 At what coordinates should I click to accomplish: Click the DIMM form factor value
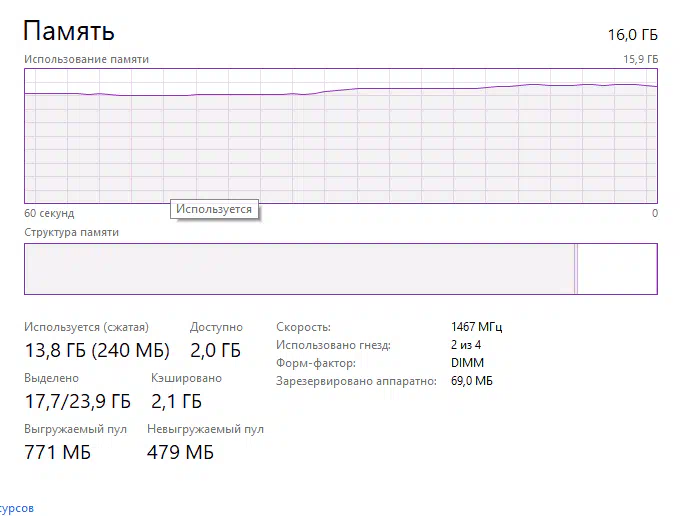point(468,363)
